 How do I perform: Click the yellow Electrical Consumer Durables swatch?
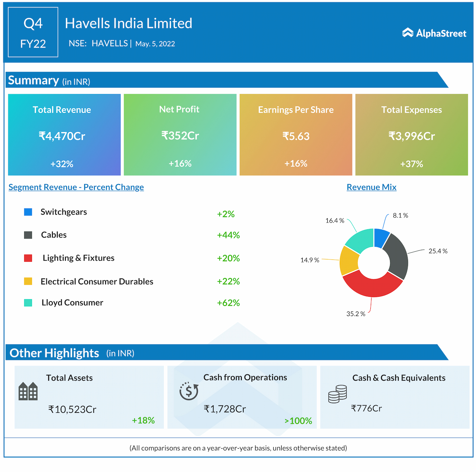(x=28, y=281)
